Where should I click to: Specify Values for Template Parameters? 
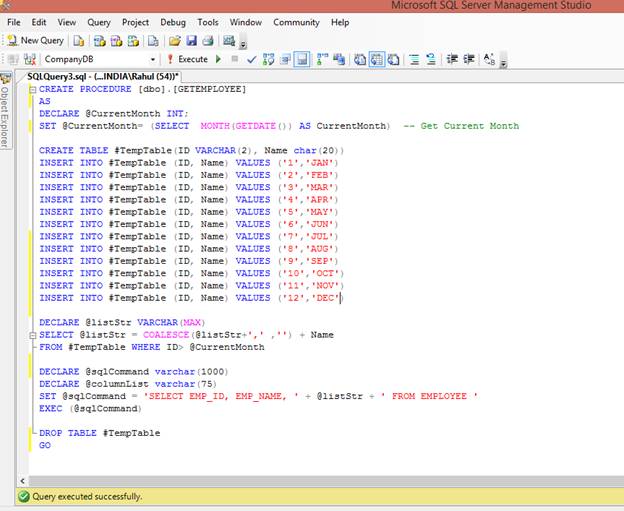coord(489,59)
